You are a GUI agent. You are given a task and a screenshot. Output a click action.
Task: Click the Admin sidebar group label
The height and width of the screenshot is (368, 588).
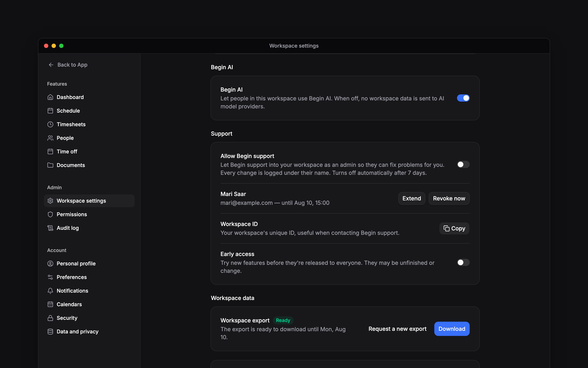(x=55, y=187)
